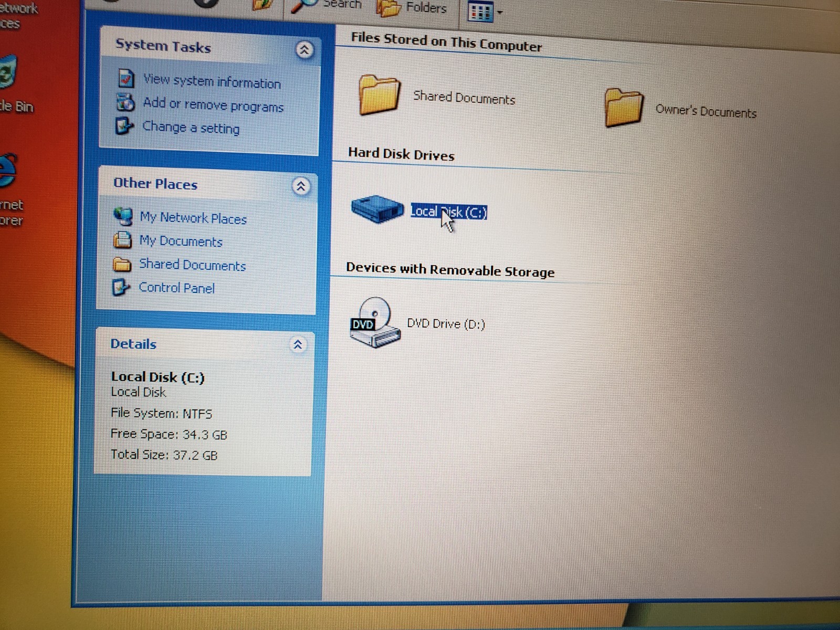Open Shared Documents link in Other Places
840x630 pixels.
192,265
